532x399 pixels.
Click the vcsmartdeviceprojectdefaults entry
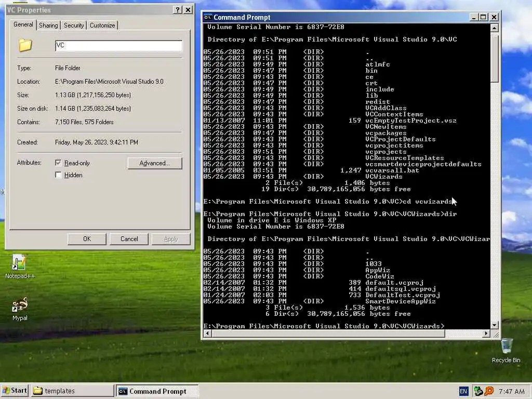point(423,164)
